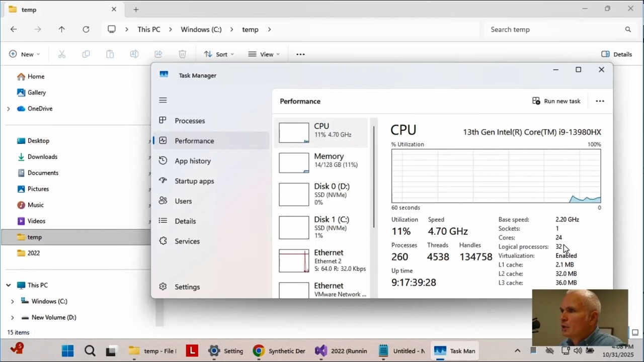The image size is (644, 362).
Task: Expand Windows (C:) tree node
Action: [x=12, y=301]
